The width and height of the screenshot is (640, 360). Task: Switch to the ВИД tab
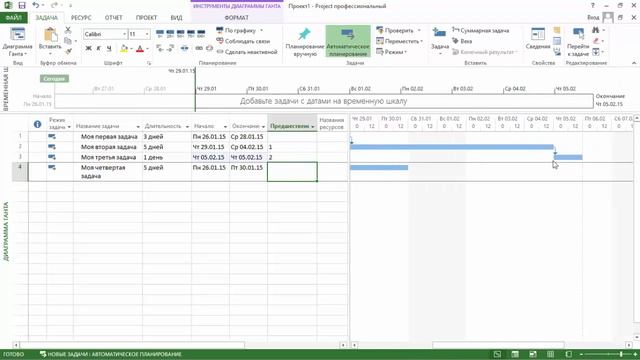[176, 18]
